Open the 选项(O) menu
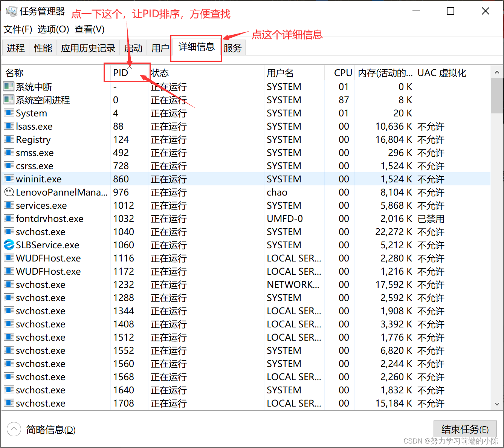Screen dimensions: 504x448 click(53, 29)
